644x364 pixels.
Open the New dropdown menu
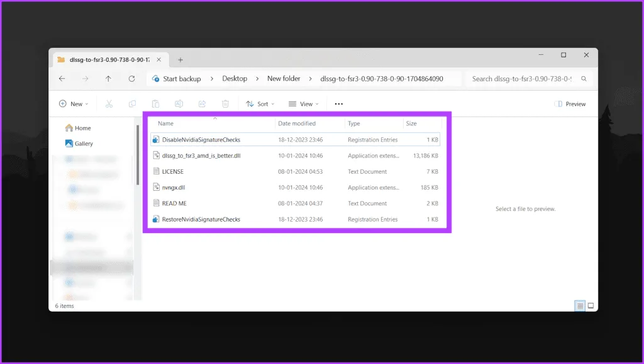[x=74, y=104]
